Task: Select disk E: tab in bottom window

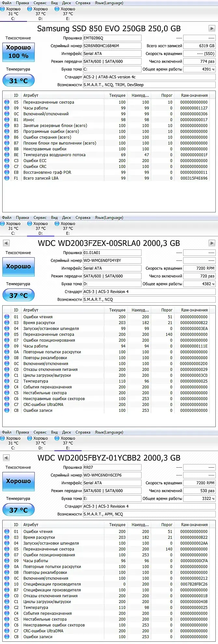Action: coord(68,443)
